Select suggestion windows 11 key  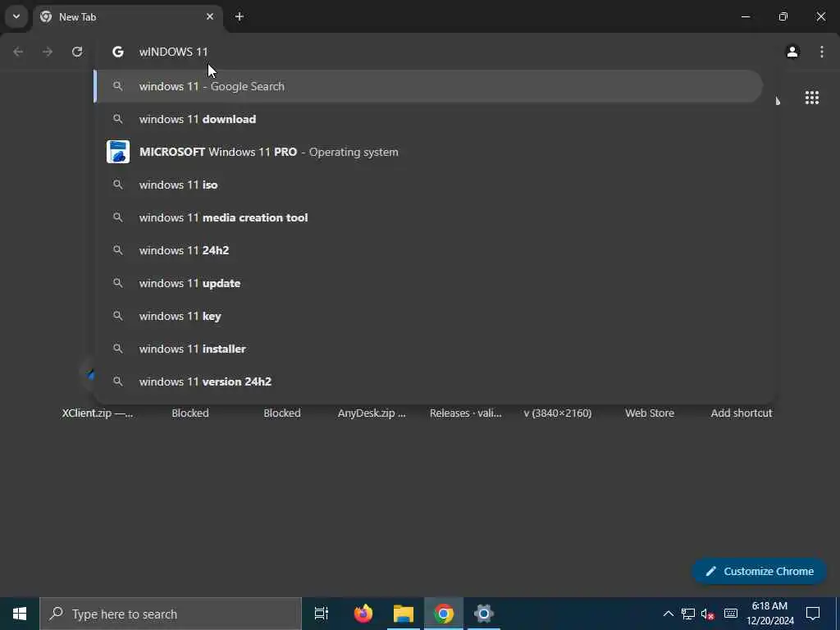pyautogui.click(x=428, y=316)
